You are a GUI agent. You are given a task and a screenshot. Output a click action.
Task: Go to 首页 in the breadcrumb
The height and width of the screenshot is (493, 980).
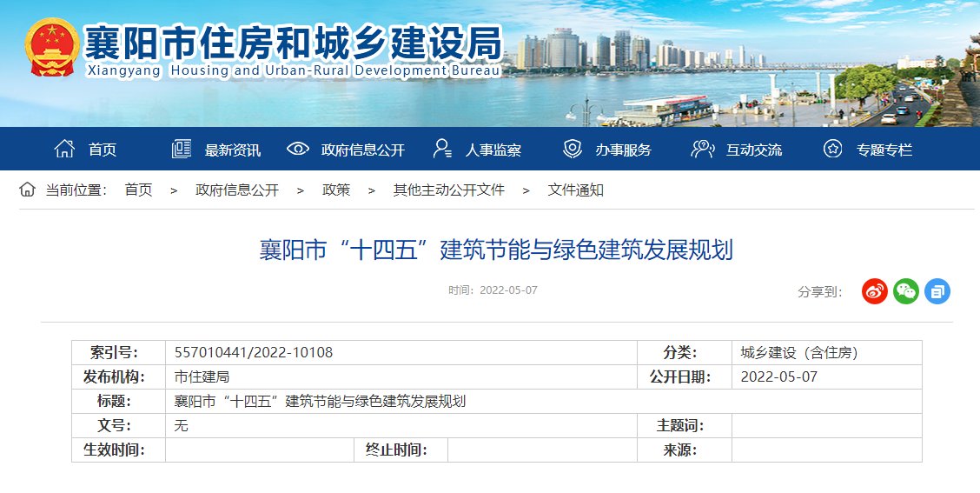click(138, 190)
